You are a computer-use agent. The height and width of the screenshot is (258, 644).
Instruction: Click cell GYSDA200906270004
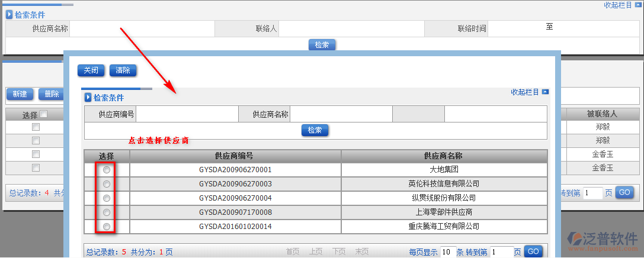tap(235, 198)
